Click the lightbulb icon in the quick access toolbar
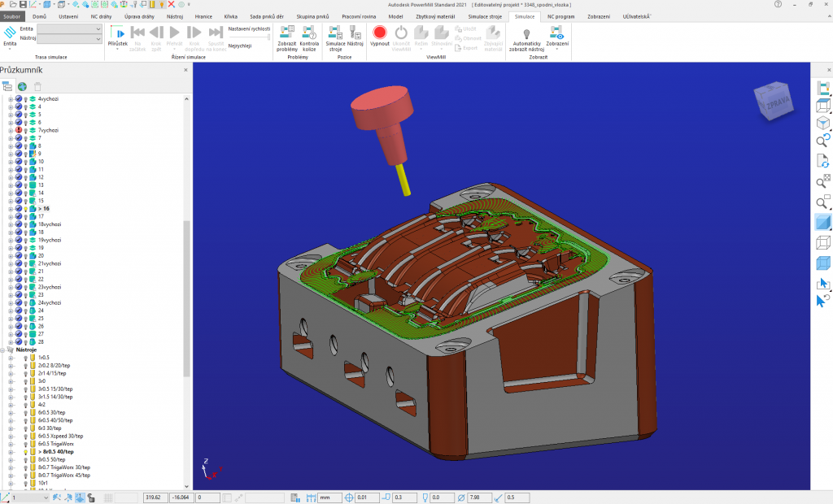 pos(162,4)
